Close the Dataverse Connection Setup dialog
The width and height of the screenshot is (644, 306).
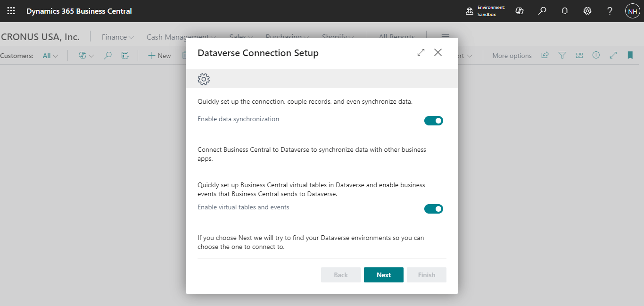(438, 53)
